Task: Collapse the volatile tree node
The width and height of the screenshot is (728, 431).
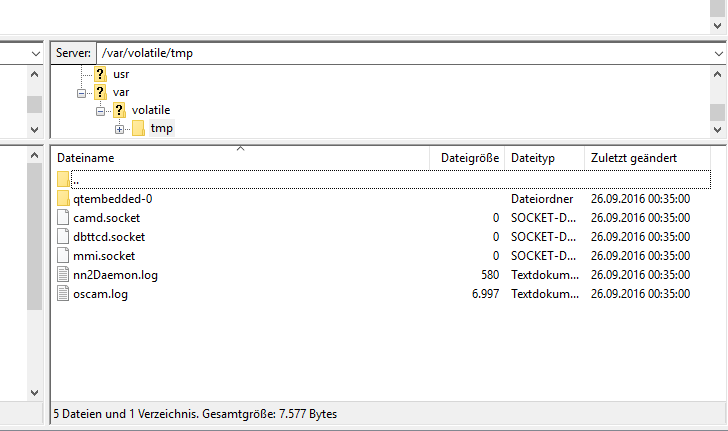Action: [101, 110]
